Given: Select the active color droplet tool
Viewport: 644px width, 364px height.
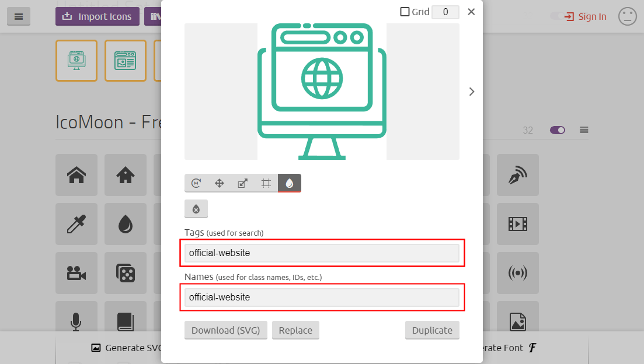Looking at the screenshot, I should 290,183.
